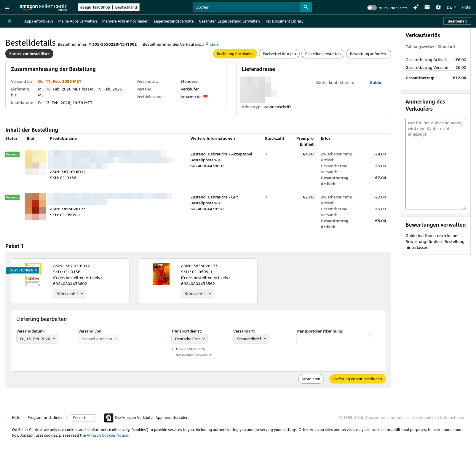The image size is (476, 450).
Task: Expand the Transportdienst Deutsche Post dropdown
Action: coord(189,339)
